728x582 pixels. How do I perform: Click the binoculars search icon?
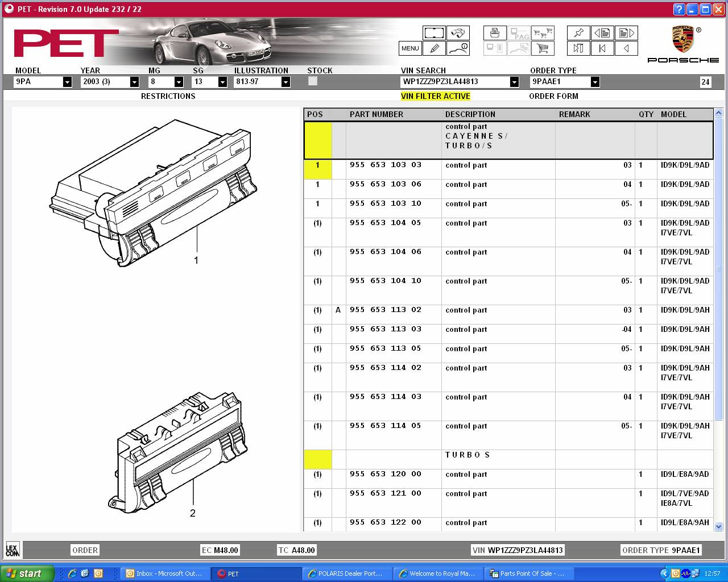click(x=458, y=33)
